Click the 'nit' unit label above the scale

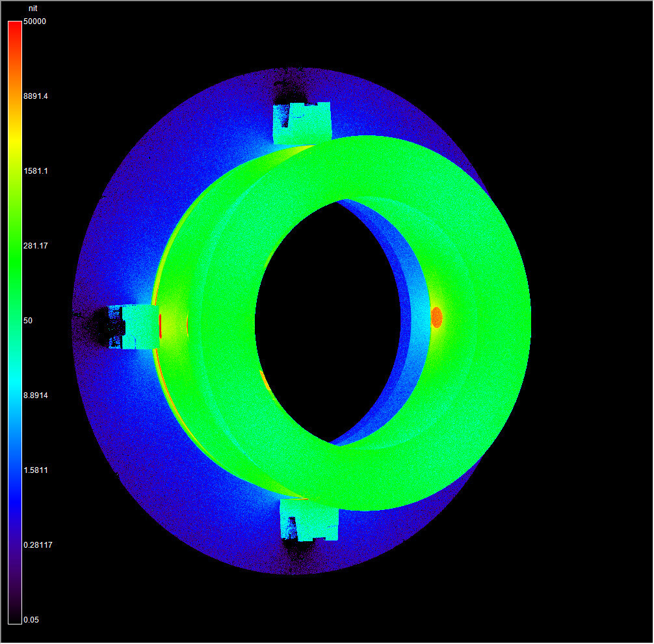[31, 8]
